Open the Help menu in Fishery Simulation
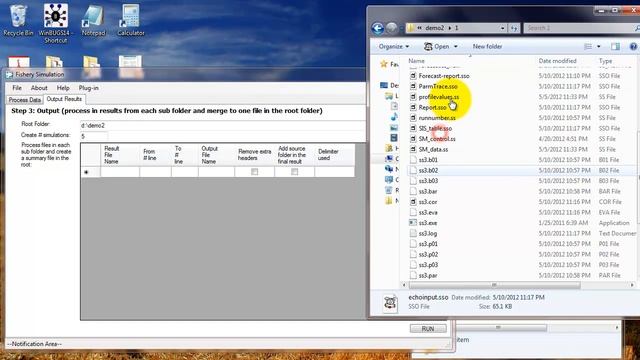Image resolution: width=640 pixels, height=360 pixels. point(63,88)
